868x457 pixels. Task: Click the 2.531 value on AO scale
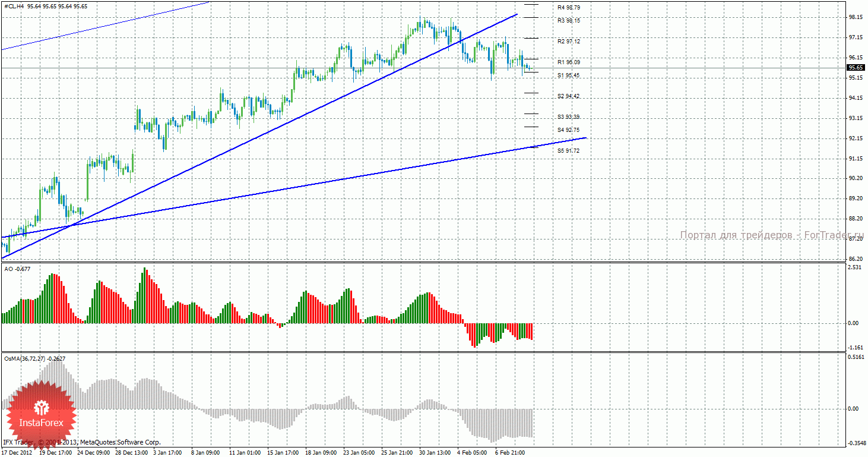[855, 268]
